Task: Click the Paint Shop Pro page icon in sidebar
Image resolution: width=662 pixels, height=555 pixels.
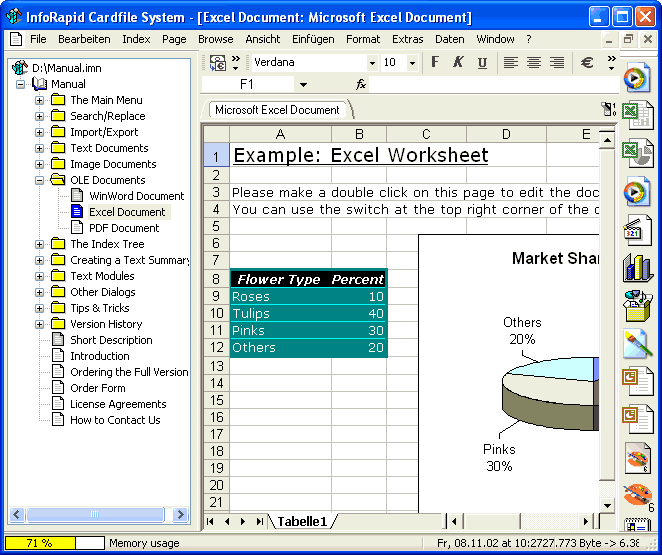Action: coord(638,458)
